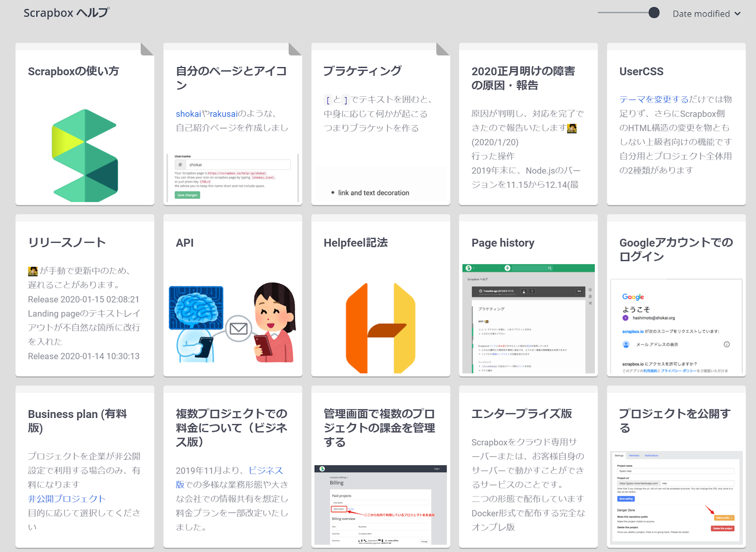This screenshot has height=552, width=756.
Task: Follow the ビジネス版 link
Action: (x=229, y=477)
